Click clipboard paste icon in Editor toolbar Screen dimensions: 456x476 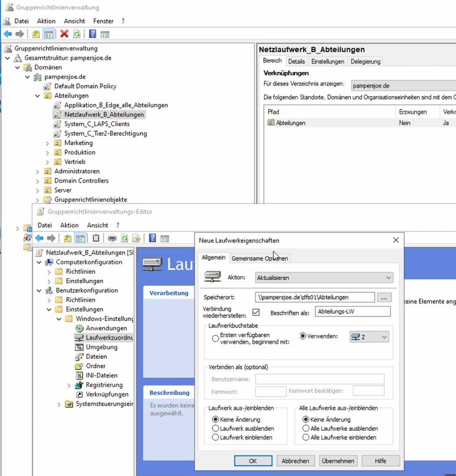96,238
